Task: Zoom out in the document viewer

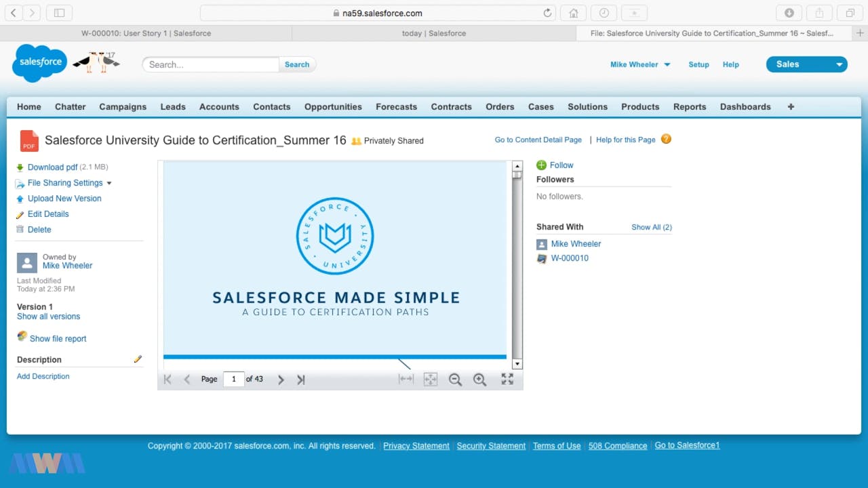Action: (x=455, y=380)
